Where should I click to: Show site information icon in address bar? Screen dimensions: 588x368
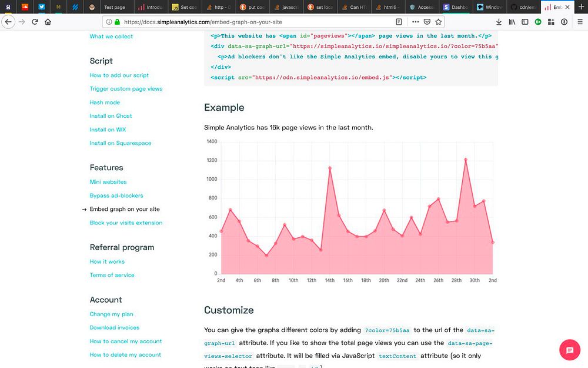[109, 22]
